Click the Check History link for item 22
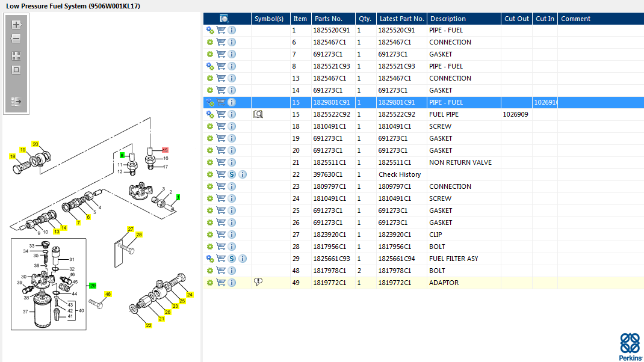This screenshot has width=644, height=362. pos(400,174)
